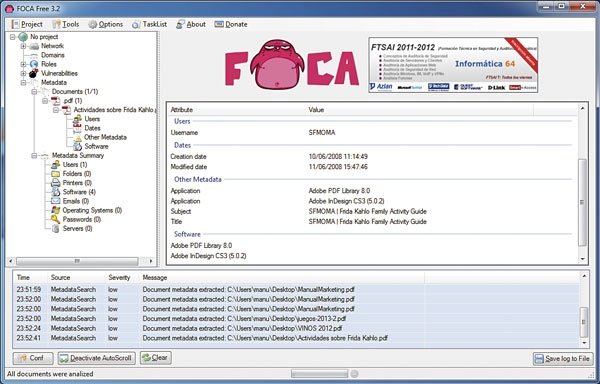Click the Adobe InDesign CS3 (5.0.2) Software entry
Image resolution: width=600 pixels, height=384 pixels.
click(x=208, y=256)
